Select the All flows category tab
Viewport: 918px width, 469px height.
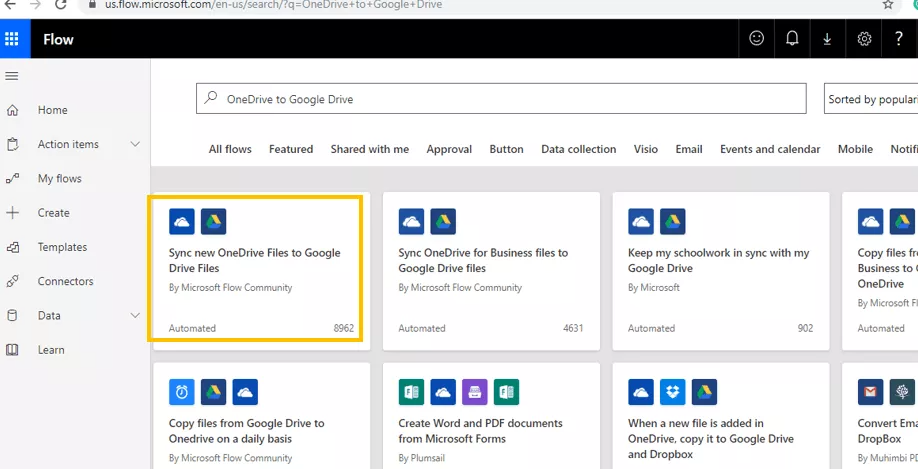230,149
